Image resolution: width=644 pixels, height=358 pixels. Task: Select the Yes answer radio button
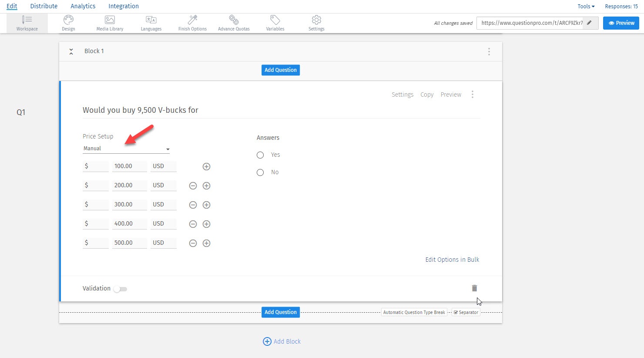click(260, 155)
